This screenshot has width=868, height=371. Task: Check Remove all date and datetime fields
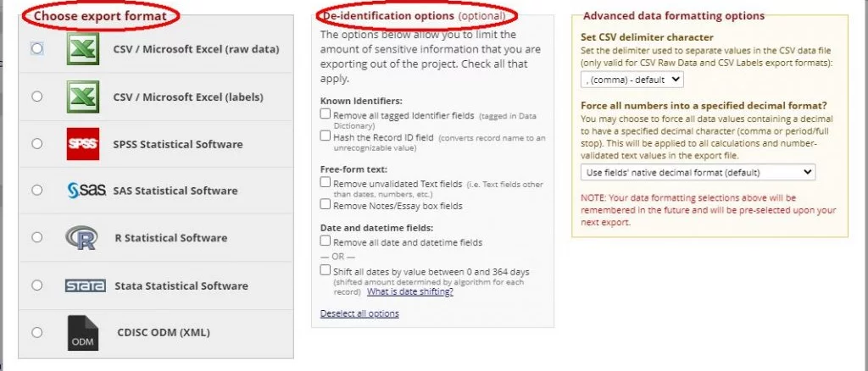coord(325,241)
